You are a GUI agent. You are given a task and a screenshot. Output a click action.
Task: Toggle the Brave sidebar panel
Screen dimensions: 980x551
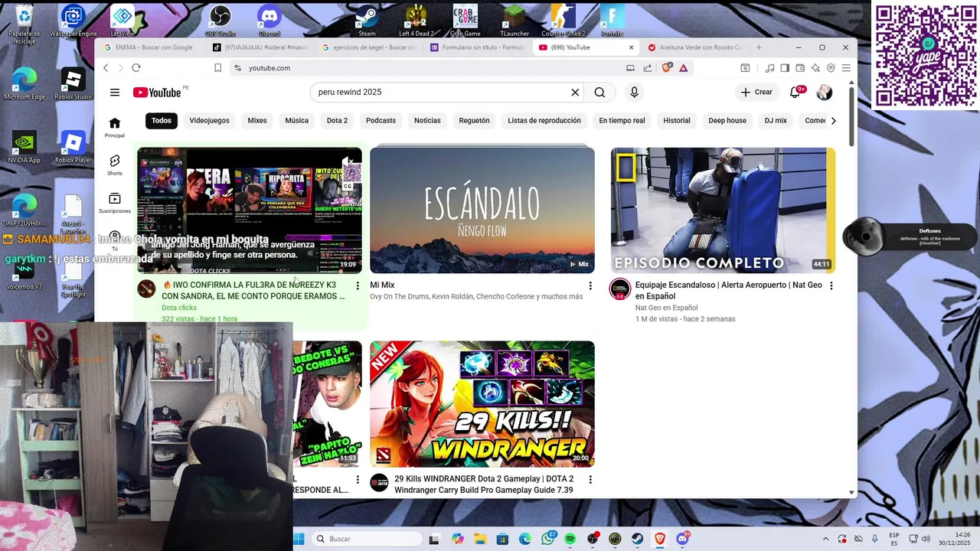(785, 68)
